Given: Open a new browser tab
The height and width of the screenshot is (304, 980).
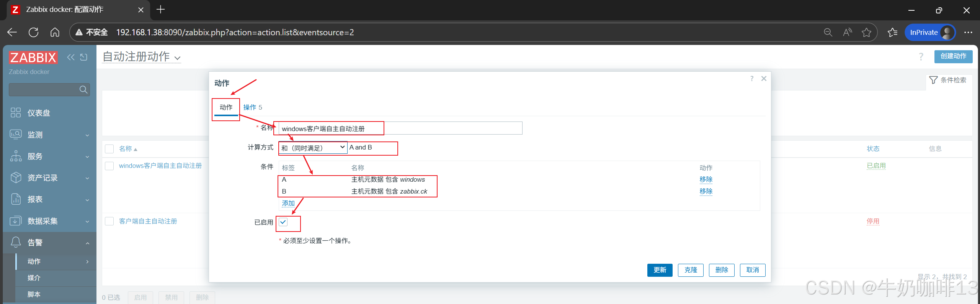Looking at the screenshot, I should coord(161,10).
